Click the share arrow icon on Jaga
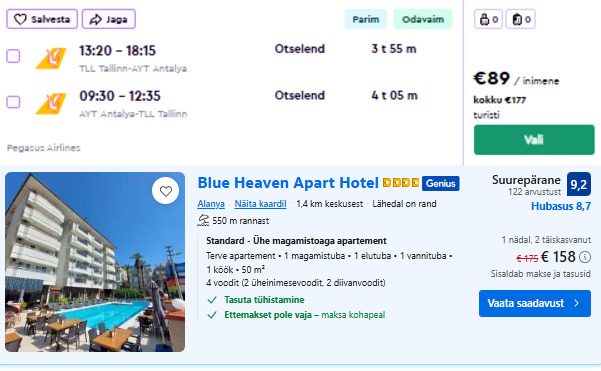 click(x=95, y=19)
